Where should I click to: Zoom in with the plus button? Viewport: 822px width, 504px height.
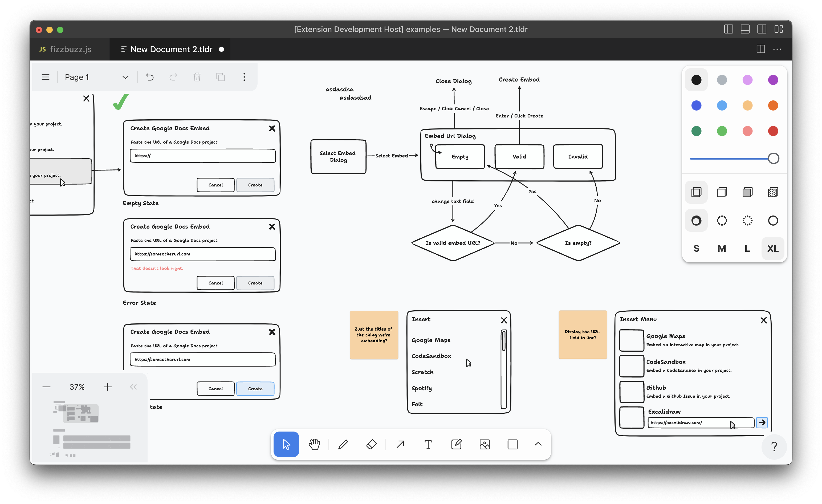(107, 387)
